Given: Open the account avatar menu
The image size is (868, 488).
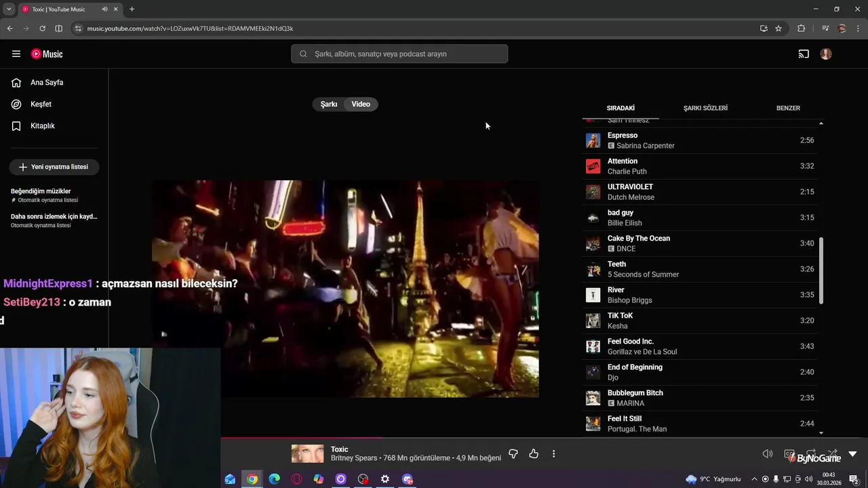Looking at the screenshot, I should tap(826, 54).
